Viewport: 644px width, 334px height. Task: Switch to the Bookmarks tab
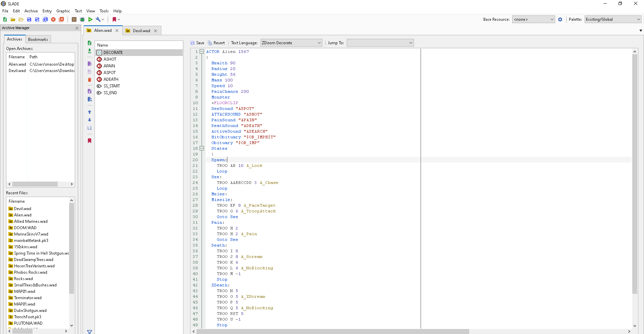pyautogui.click(x=38, y=40)
